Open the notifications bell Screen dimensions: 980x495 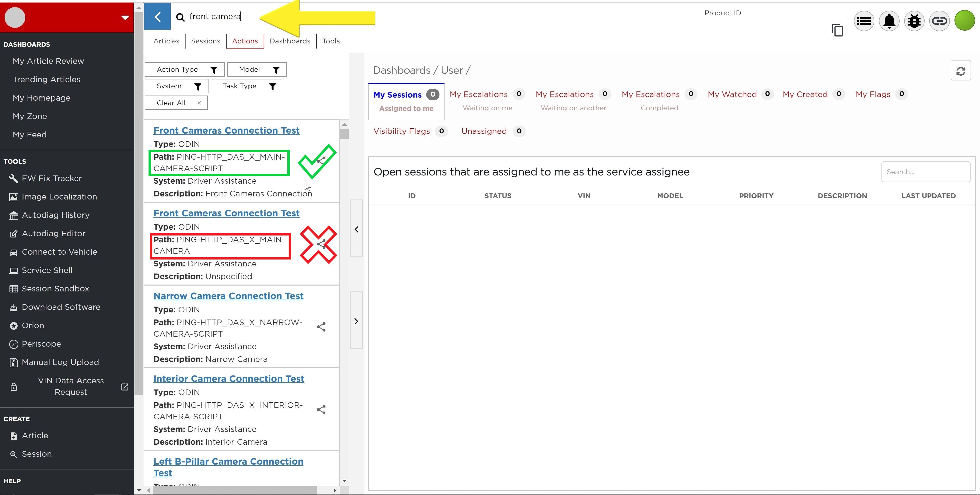click(x=889, y=21)
